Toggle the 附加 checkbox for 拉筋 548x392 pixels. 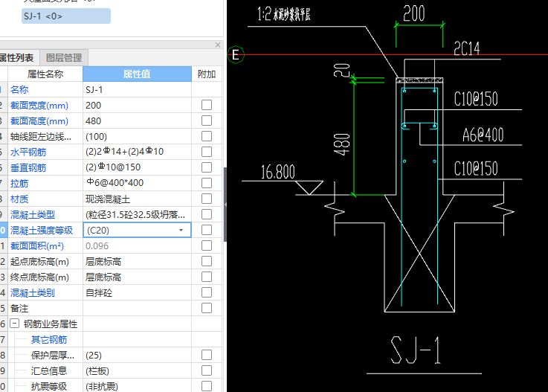point(207,184)
